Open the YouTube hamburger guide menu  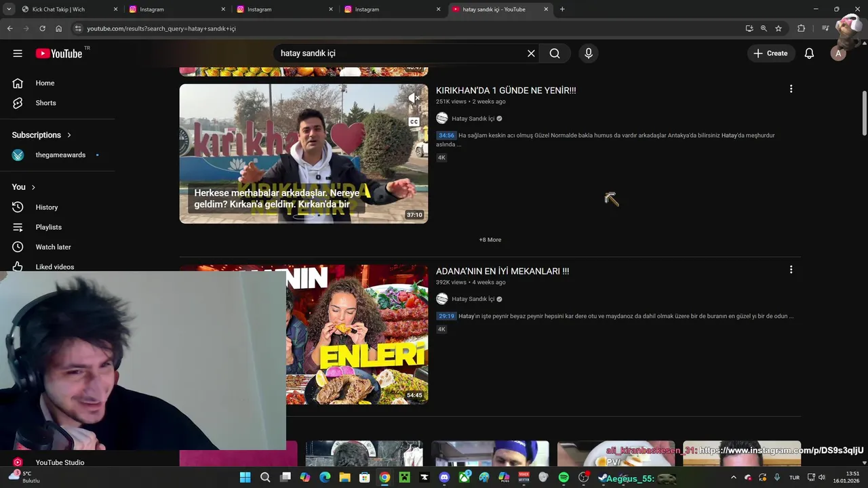[x=18, y=54]
